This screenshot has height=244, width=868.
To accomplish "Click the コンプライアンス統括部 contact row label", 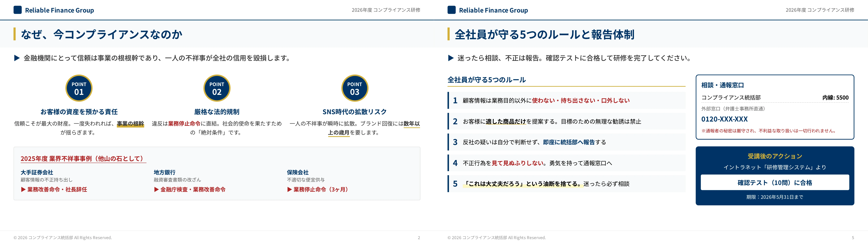I will click(x=731, y=98).
